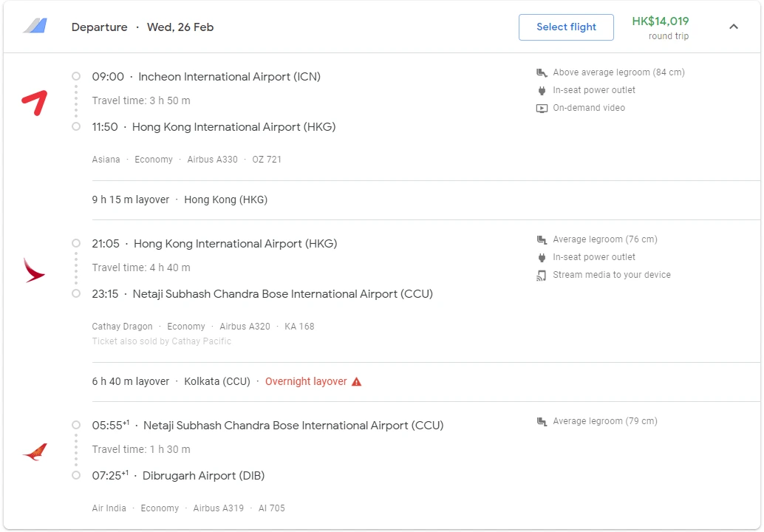
Task: Click the power outlet icon for Cathay Dragon
Action: coord(542,257)
